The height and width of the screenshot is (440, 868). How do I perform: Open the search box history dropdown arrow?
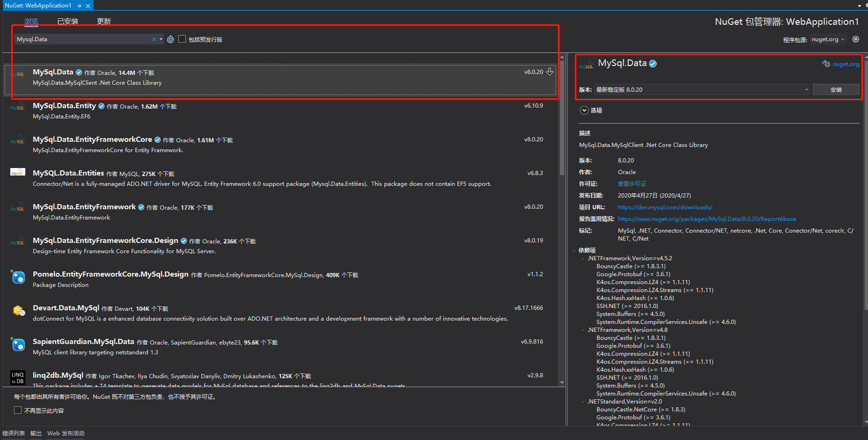[x=161, y=39]
